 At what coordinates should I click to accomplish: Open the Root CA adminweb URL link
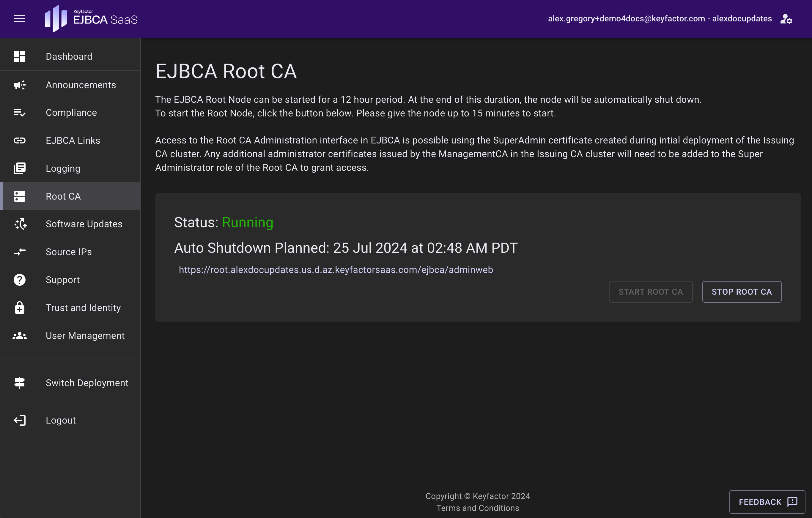pos(336,270)
